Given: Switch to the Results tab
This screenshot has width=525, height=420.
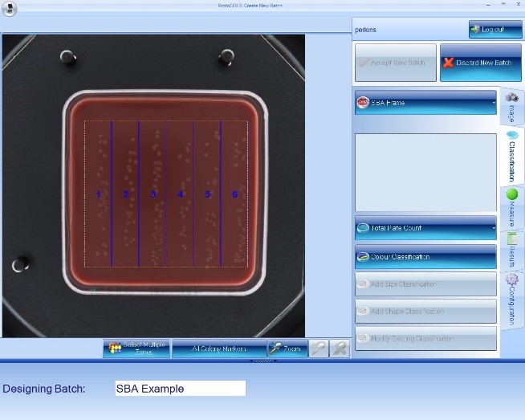Looking at the screenshot, I should pyautogui.click(x=511, y=250).
